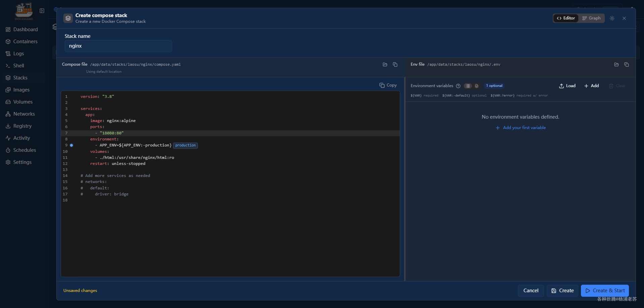This screenshot has height=308, width=644.
Task: Click the 'production' value badge on line 9
Action: [x=185, y=145]
